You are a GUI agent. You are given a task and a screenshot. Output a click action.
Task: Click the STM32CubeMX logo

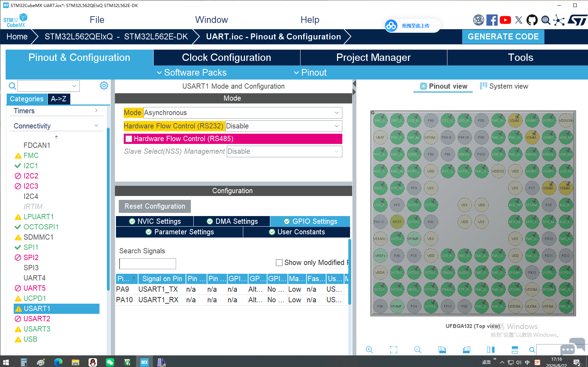coord(15,20)
